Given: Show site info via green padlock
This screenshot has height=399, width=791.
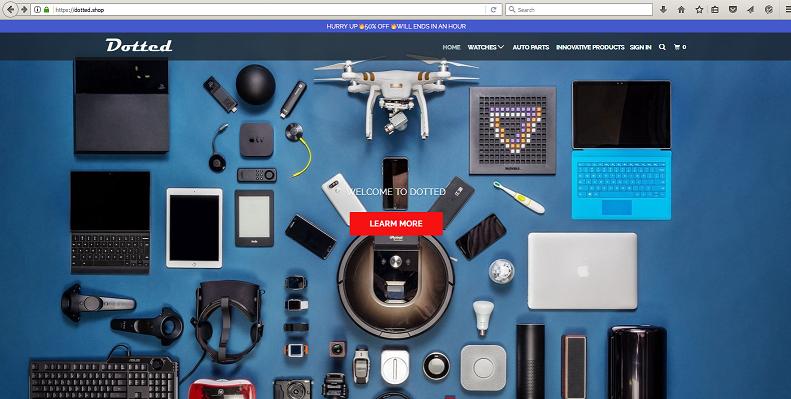Looking at the screenshot, I should [x=46, y=10].
